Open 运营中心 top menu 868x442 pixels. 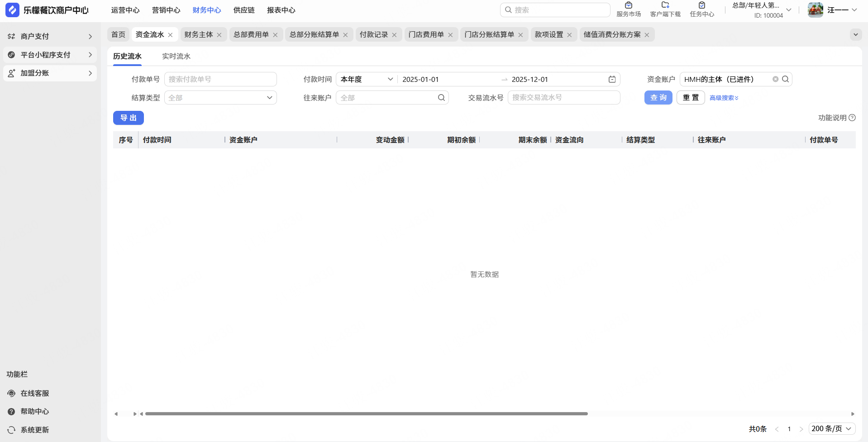click(x=125, y=10)
